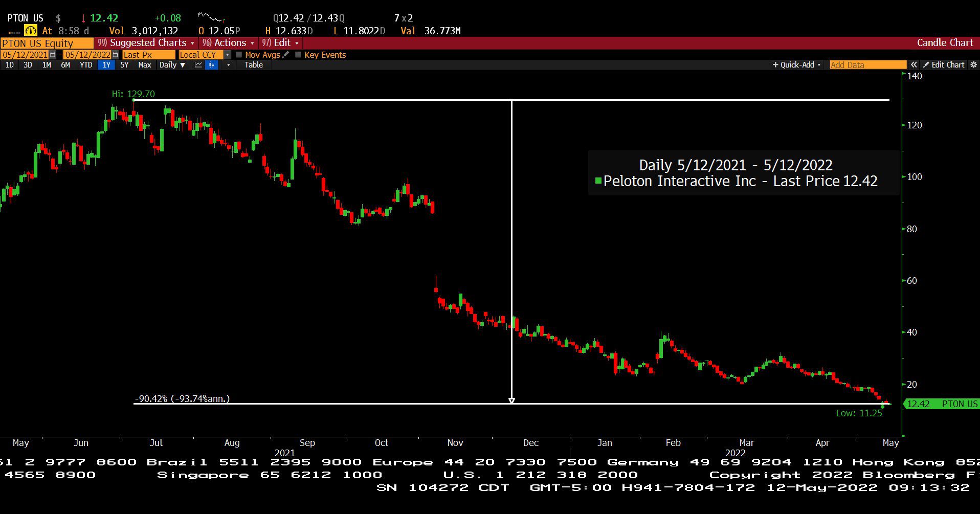Select the 1M time range

click(x=47, y=65)
